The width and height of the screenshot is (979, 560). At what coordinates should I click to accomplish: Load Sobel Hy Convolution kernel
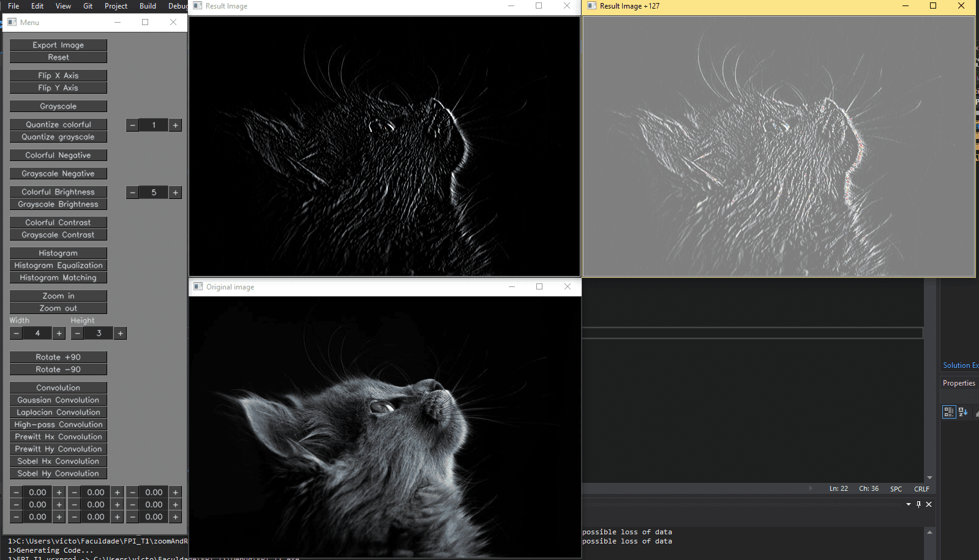coord(58,473)
